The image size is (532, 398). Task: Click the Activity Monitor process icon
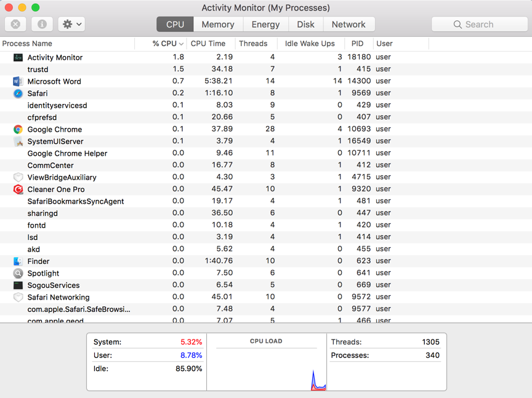coord(18,57)
